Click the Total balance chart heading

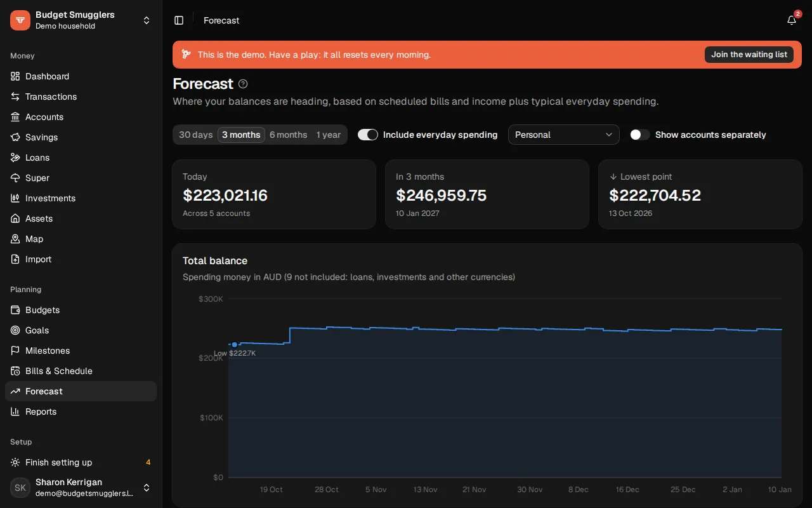tap(215, 260)
